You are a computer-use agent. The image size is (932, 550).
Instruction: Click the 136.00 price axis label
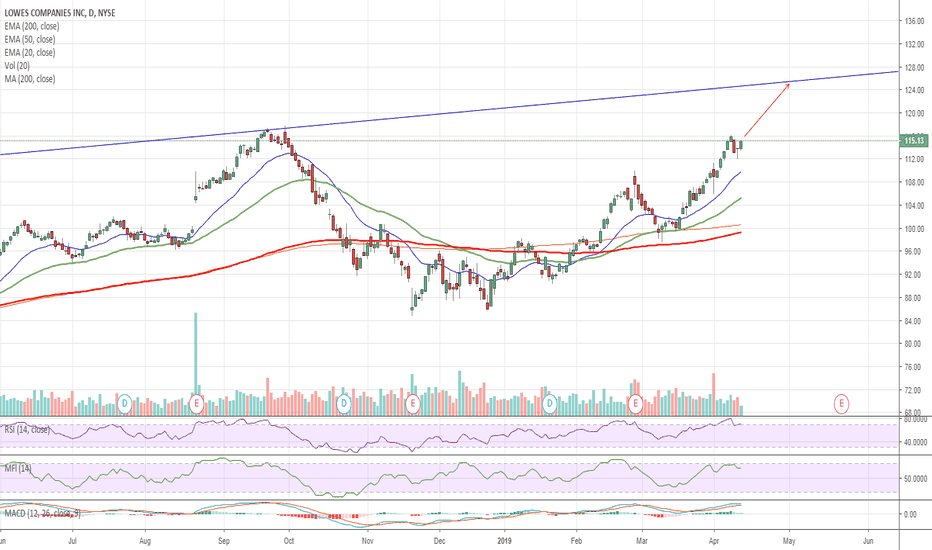[x=914, y=21]
